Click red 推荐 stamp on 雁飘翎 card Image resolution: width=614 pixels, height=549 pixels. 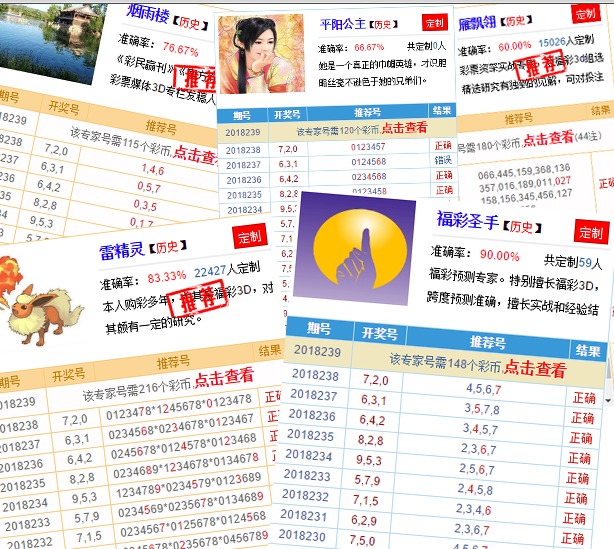[540, 66]
